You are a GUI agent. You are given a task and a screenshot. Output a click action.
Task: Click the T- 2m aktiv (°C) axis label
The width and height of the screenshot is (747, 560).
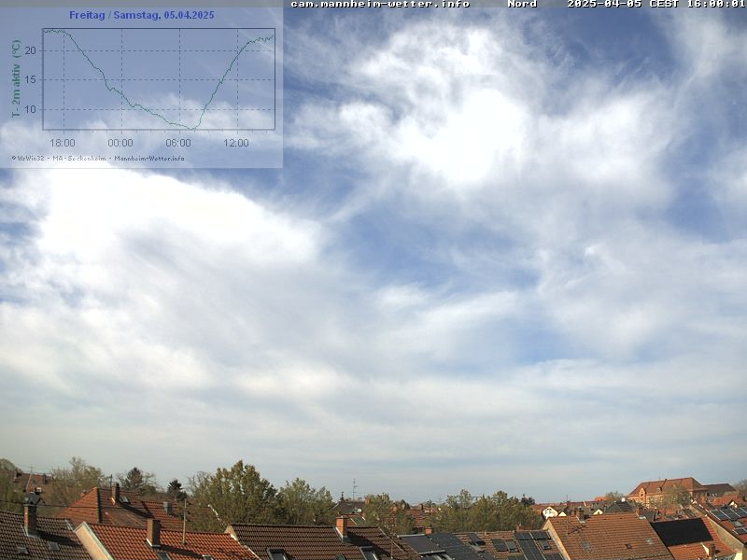click(x=16, y=78)
